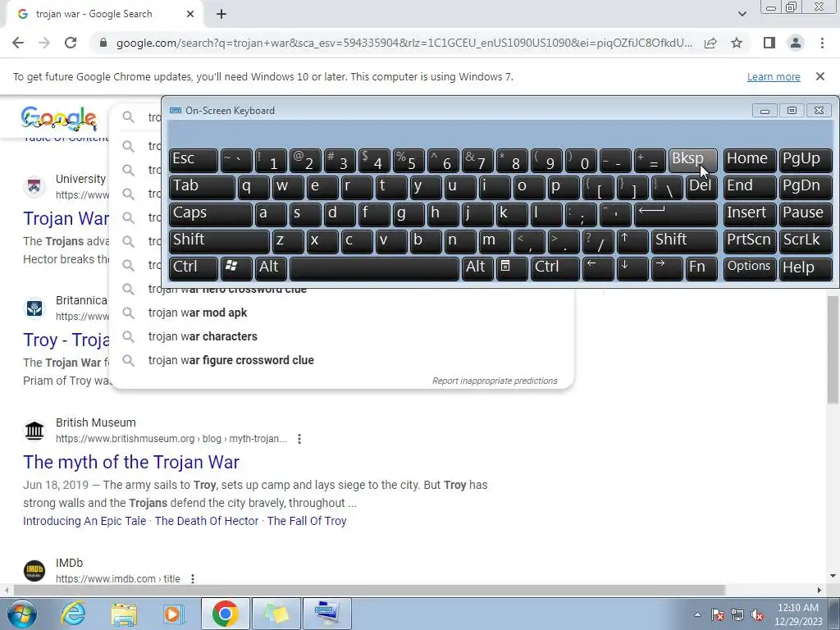Open Chrome side panel icon
The height and width of the screenshot is (630, 840).
click(x=769, y=43)
